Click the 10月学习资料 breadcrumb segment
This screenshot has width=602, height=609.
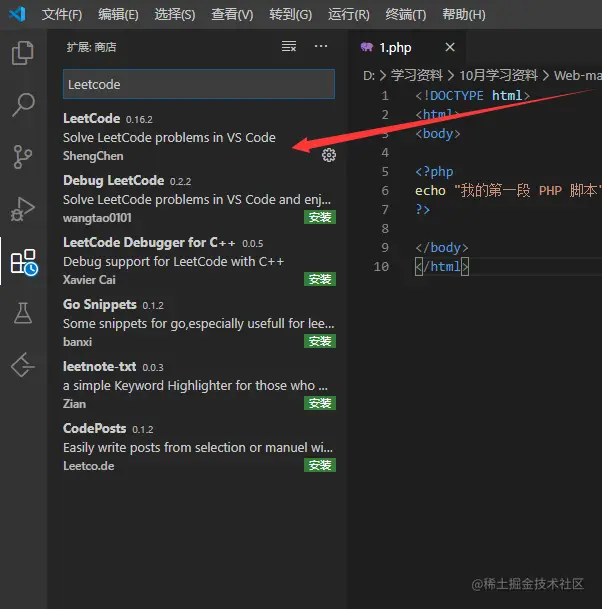pos(498,75)
